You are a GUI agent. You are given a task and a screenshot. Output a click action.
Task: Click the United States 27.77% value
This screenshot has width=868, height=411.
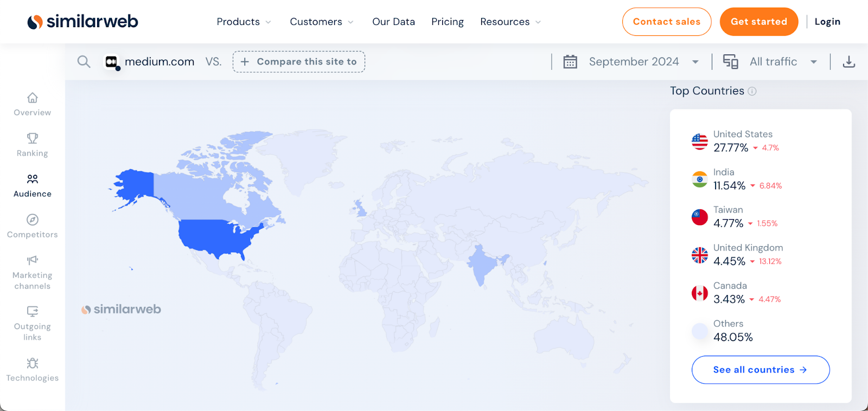click(731, 147)
